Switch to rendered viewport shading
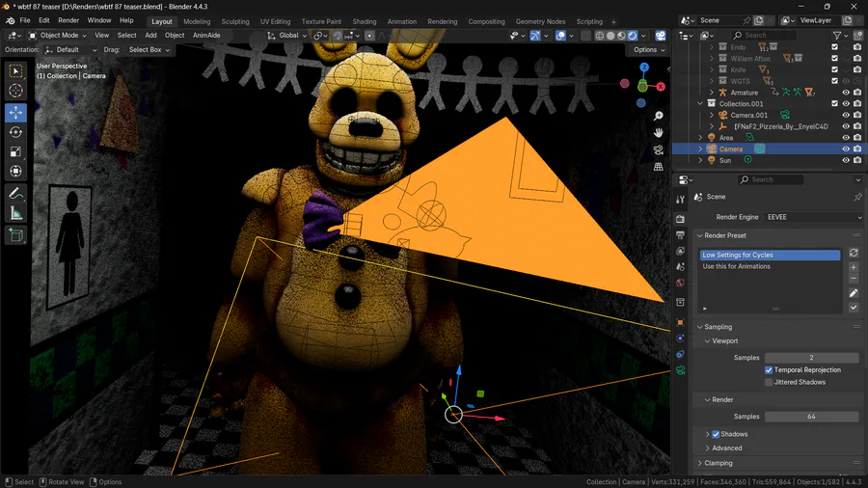The width and height of the screenshot is (868, 488). coord(633,36)
